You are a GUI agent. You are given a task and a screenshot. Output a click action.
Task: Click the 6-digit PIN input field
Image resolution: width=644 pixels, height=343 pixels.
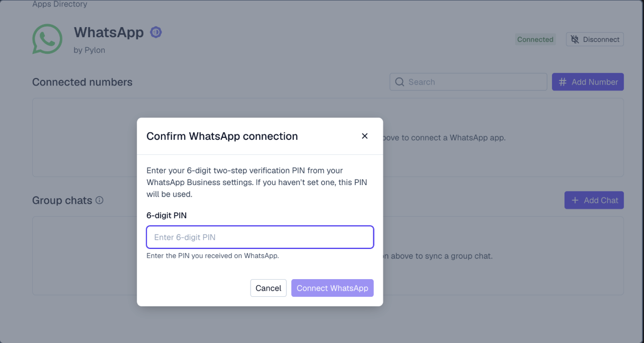pyautogui.click(x=260, y=237)
